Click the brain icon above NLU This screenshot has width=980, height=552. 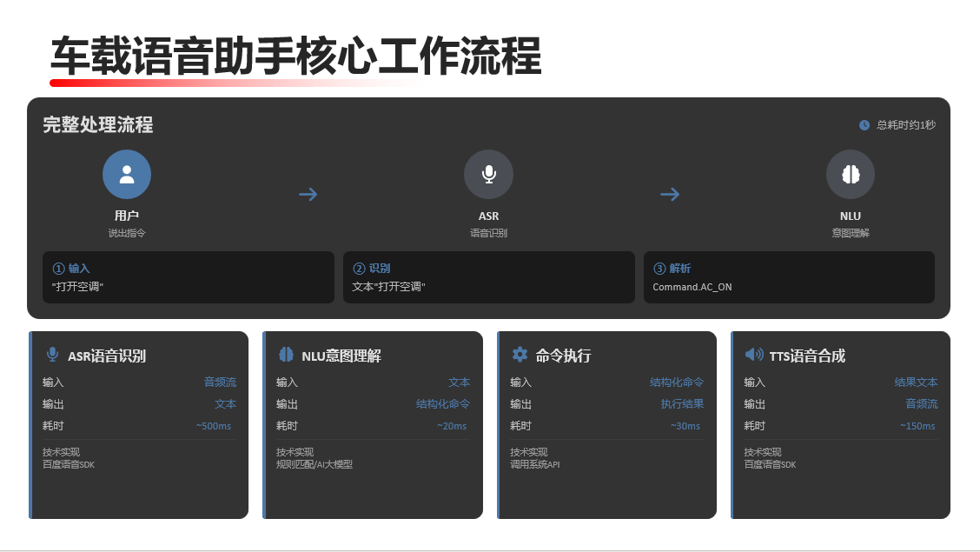(850, 174)
